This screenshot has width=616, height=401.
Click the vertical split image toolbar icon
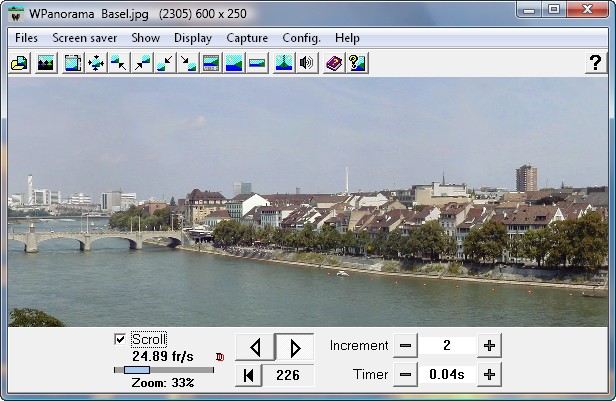(284, 63)
